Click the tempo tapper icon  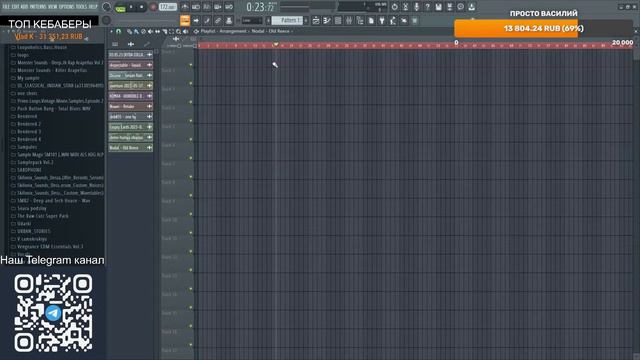point(393,20)
